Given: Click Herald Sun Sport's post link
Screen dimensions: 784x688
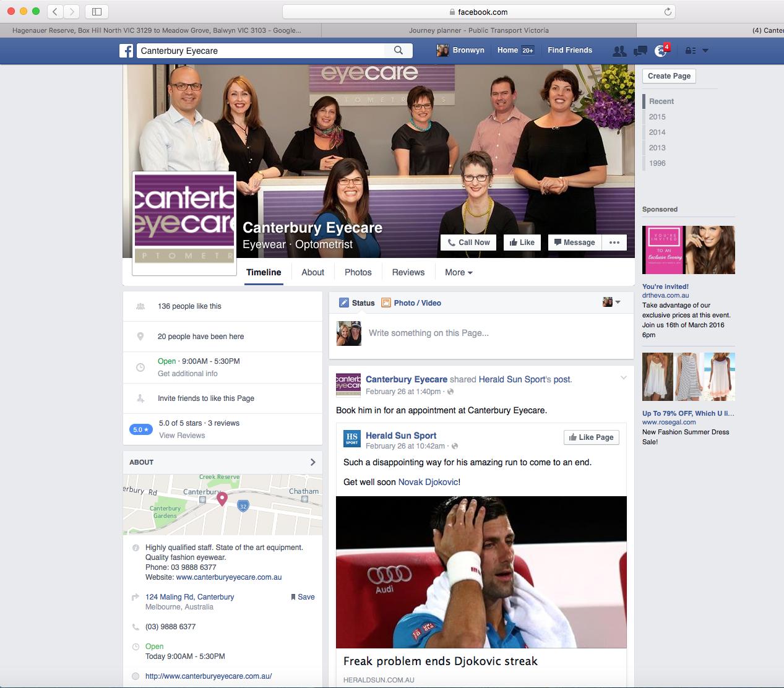Looking at the screenshot, I should pos(525,379).
